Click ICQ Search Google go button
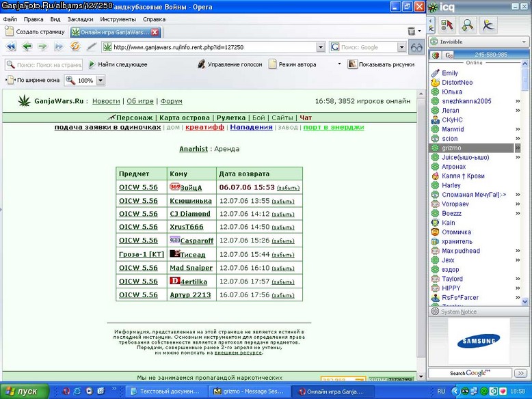 (520, 373)
